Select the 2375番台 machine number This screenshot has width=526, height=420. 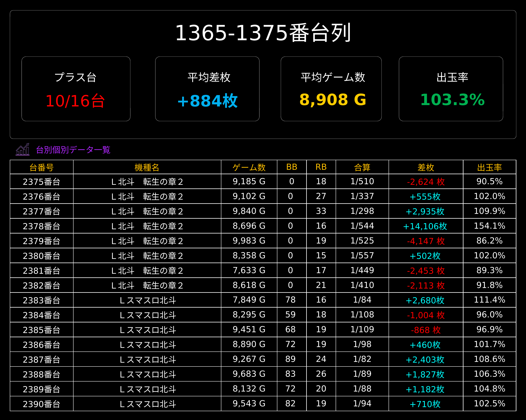(x=42, y=182)
